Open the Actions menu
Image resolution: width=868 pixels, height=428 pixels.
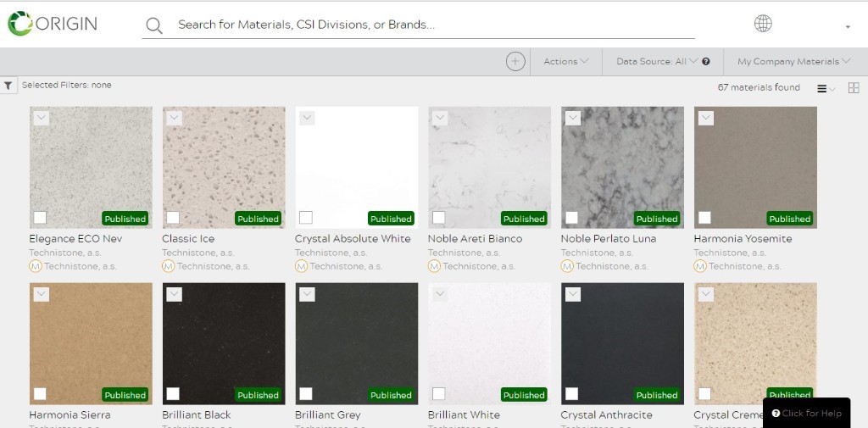(565, 62)
